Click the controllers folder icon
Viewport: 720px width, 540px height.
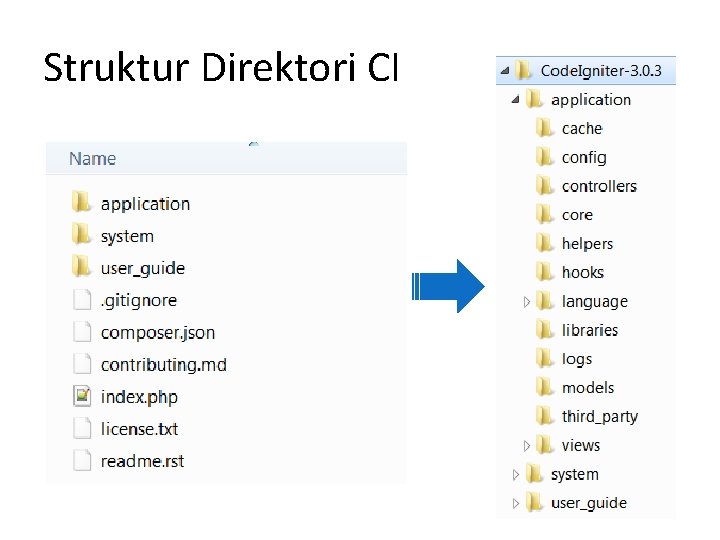(545, 186)
